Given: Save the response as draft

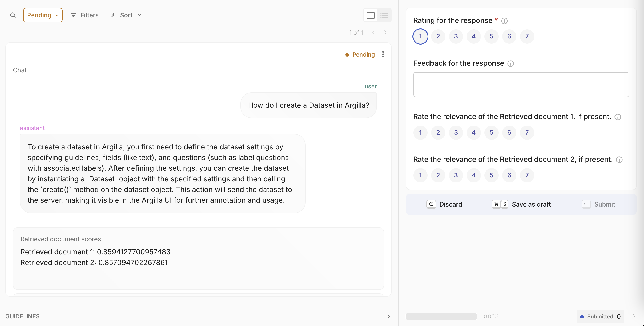Looking at the screenshot, I should 521,204.
